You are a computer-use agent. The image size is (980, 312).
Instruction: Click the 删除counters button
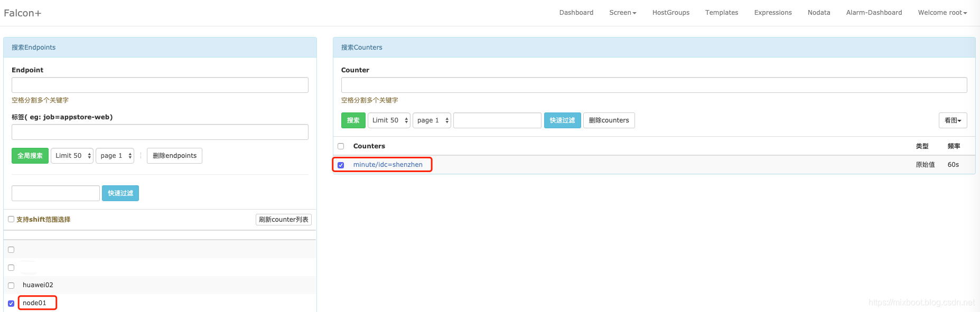pos(609,120)
